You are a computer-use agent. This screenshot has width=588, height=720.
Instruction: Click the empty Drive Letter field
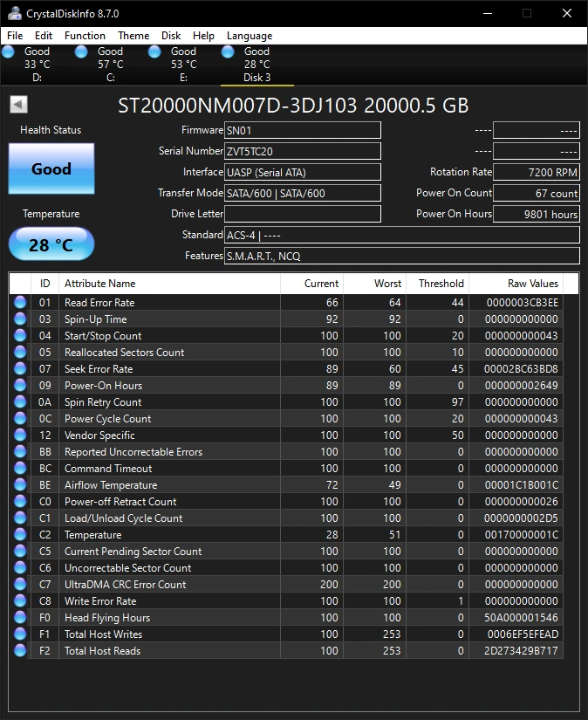coord(303,214)
